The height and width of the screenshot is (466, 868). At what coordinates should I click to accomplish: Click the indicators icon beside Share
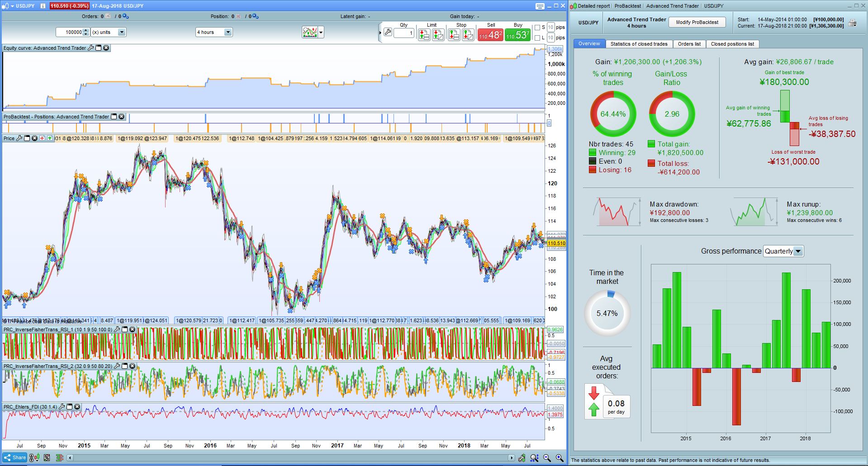point(34,458)
